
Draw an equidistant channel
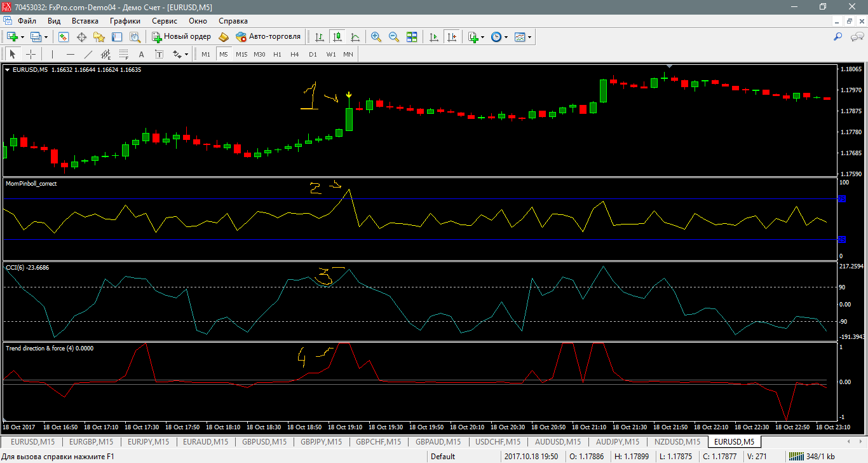tap(105, 54)
